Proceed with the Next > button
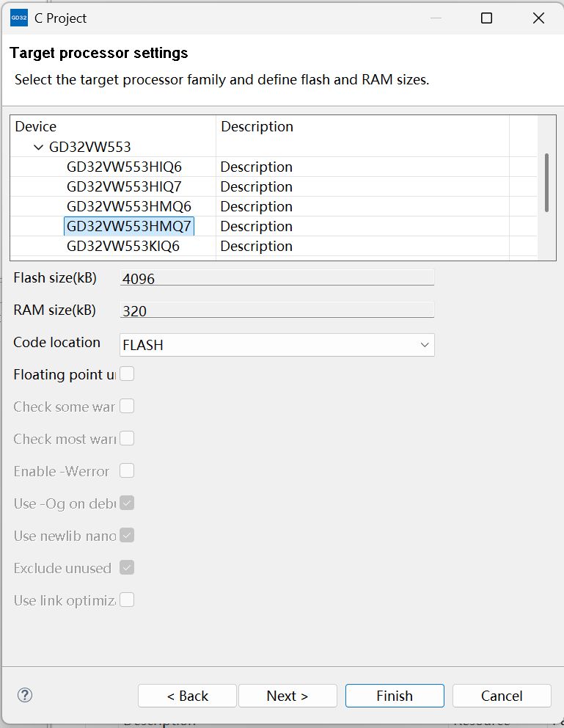The height and width of the screenshot is (728, 564). coord(288,696)
